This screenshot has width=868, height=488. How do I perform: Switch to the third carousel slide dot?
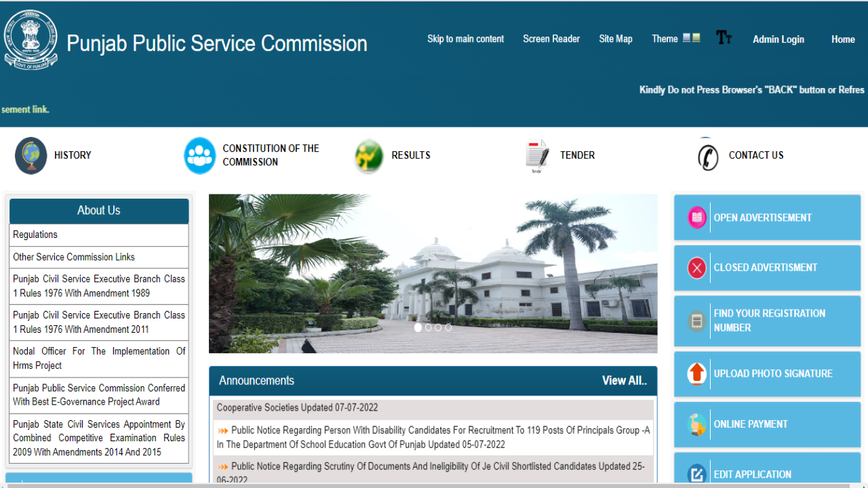[438, 327]
